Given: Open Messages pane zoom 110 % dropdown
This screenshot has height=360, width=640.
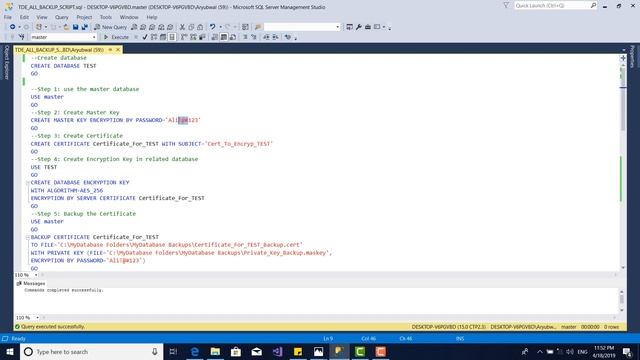Looking at the screenshot, I should click(x=37, y=318).
